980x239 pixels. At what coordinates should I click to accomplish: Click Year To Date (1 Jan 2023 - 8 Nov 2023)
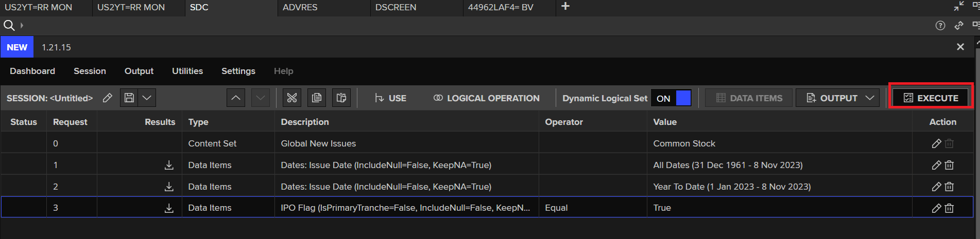click(x=732, y=187)
